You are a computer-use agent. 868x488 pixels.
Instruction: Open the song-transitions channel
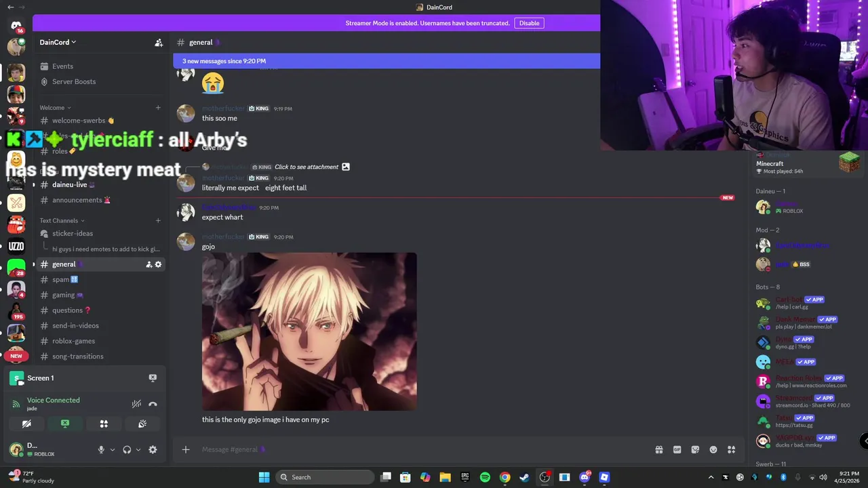[100, 357]
